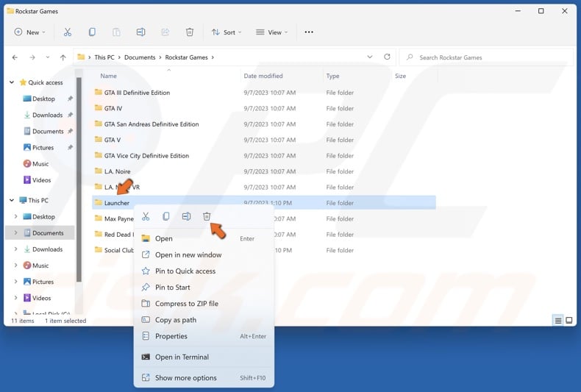Select the L.A. Noire folder icon
The height and width of the screenshot is (392, 581).
click(x=99, y=171)
